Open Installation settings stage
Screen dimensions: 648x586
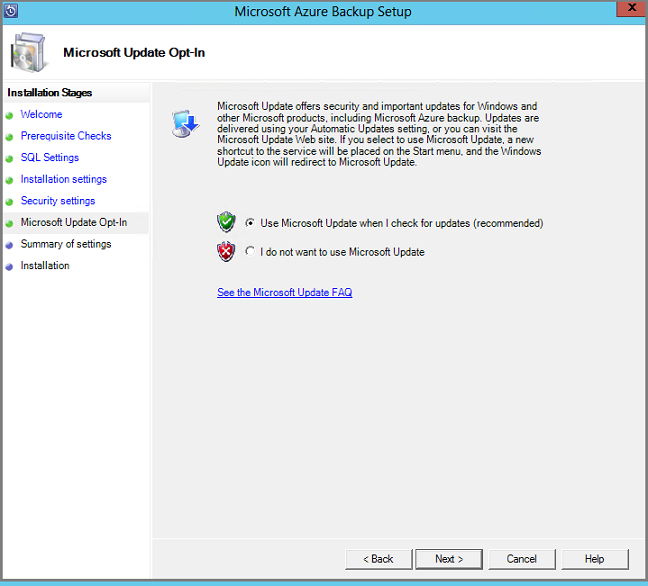tap(64, 180)
